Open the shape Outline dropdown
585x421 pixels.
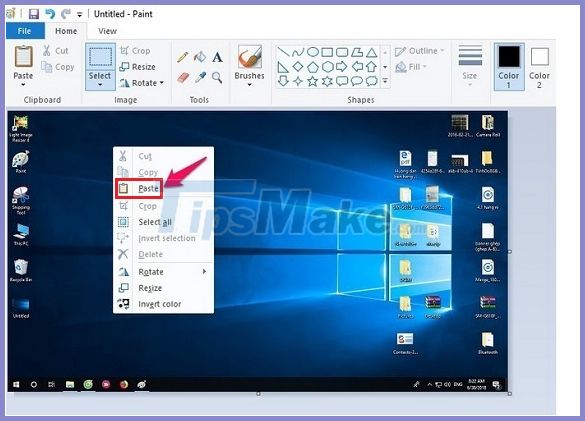click(420, 51)
